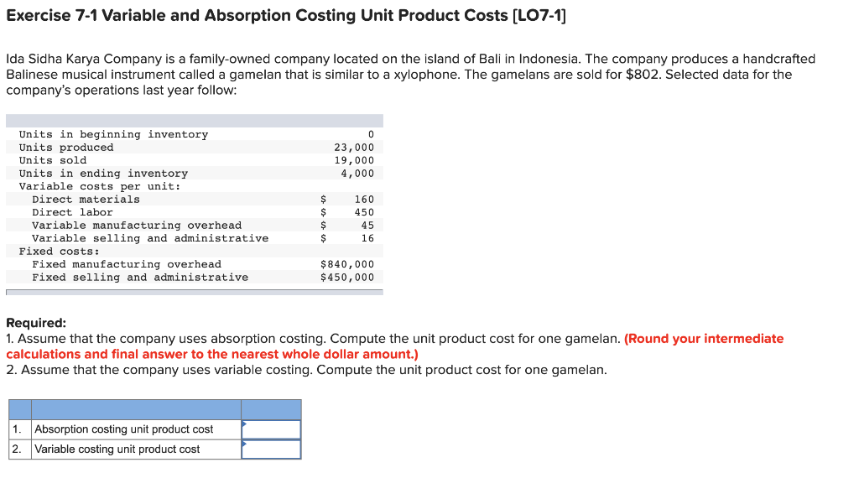859x504 pixels.
Task: Click the blue header row of the answer table
Action: click(x=155, y=409)
